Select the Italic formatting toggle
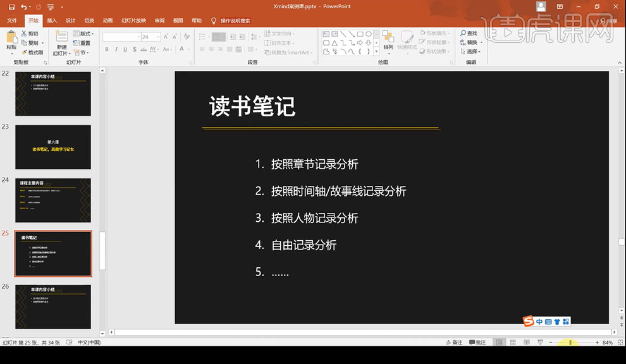 (116, 49)
